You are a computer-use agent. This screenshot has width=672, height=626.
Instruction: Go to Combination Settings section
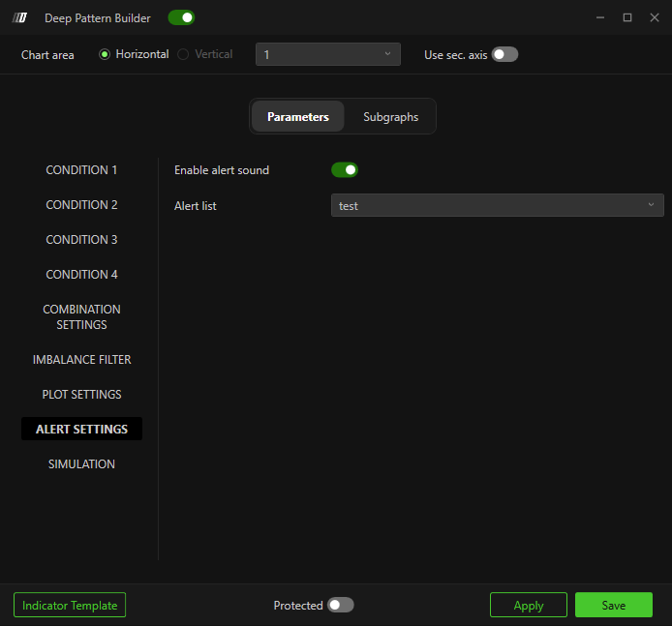pyautogui.click(x=81, y=317)
